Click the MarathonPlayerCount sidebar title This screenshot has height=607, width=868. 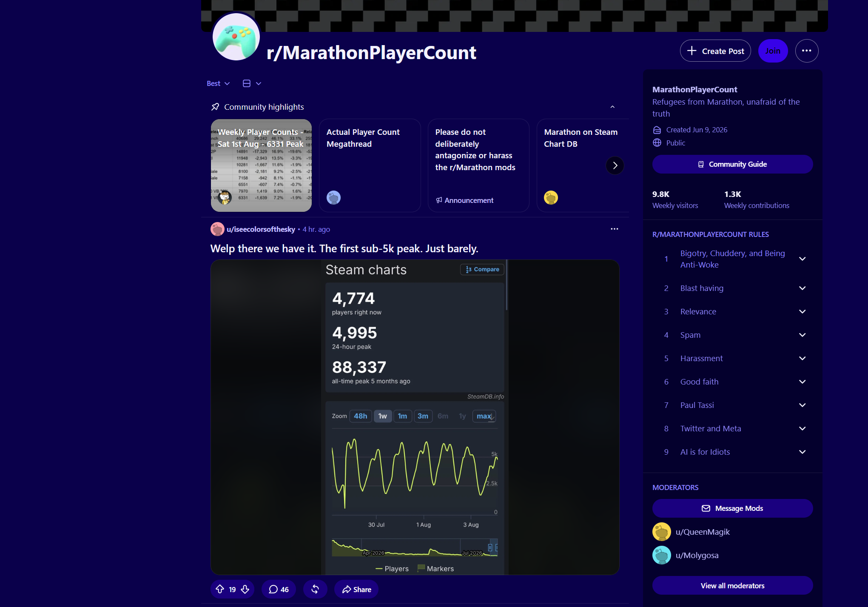(694, 89)
